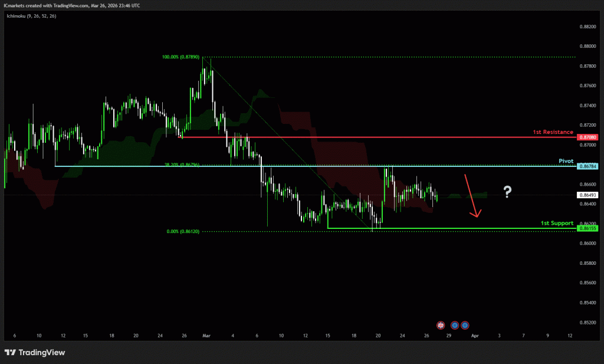Click the TradingView logo
Viewport: 604px width, 364px height.
tap(35, 352)
